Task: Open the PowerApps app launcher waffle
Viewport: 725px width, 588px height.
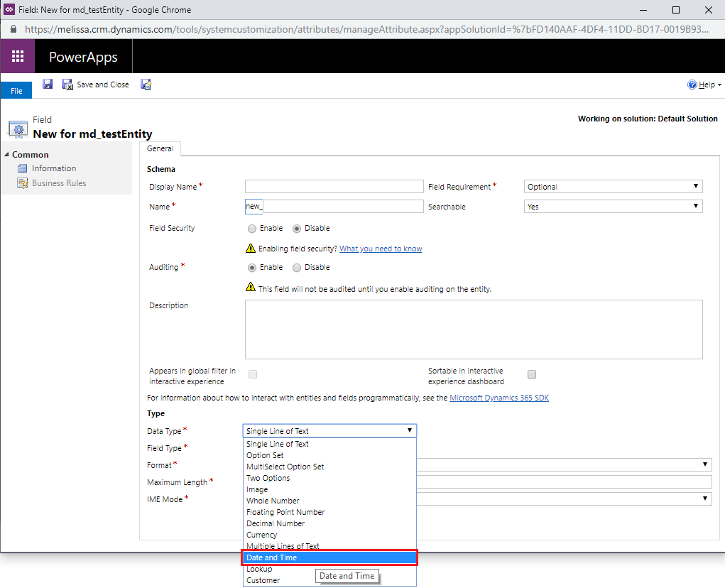Action: coord(18,57)
